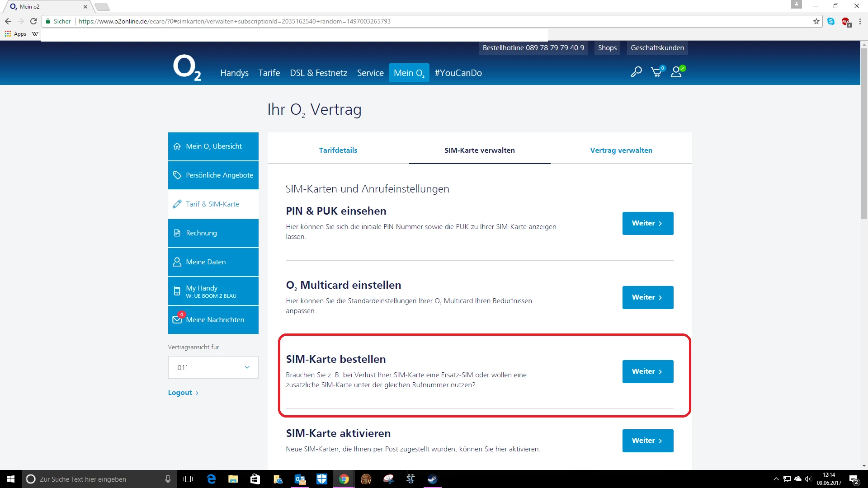Reload the page with refresh icon
The height and width of the screenshot is (488, 868).
pyautogui.click(x=33, y=21)
